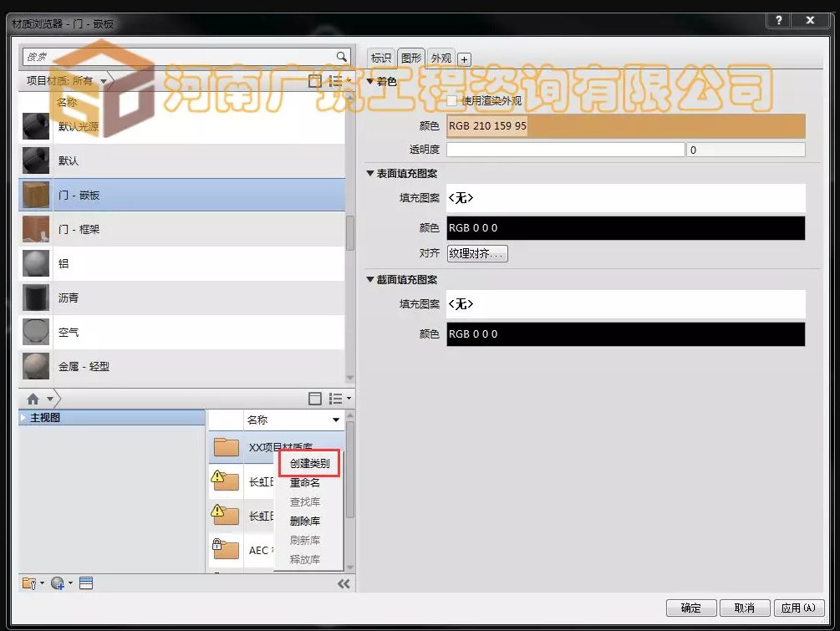Click the grid view icon above material list
The width and height of the screenshot is (840, 631).
pos(314,79)
